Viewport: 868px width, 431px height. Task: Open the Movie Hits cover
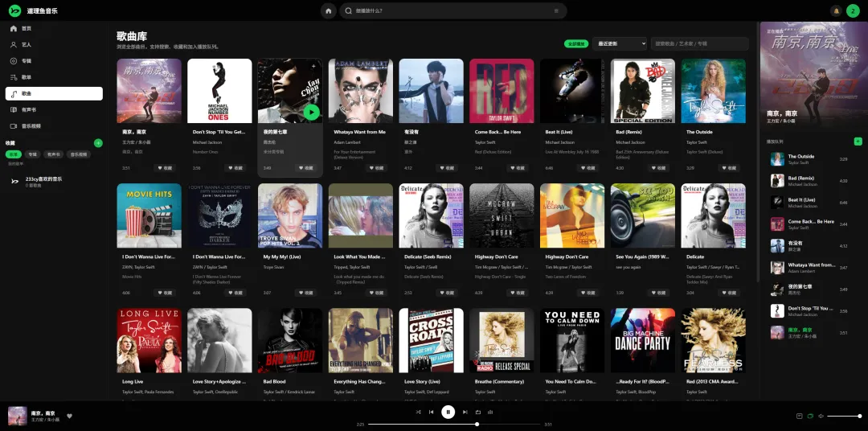[149, 215]
